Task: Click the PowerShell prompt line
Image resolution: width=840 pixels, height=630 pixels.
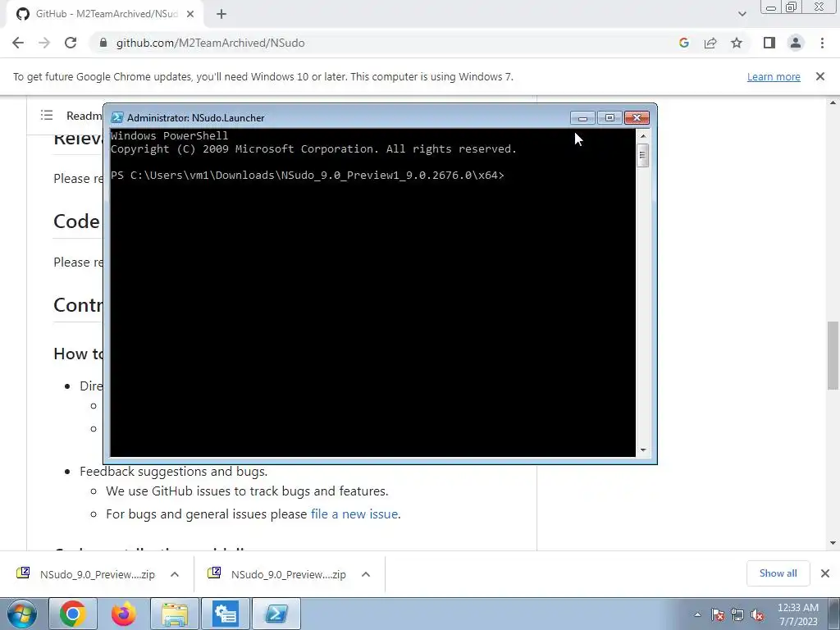Action: [308, 176]
